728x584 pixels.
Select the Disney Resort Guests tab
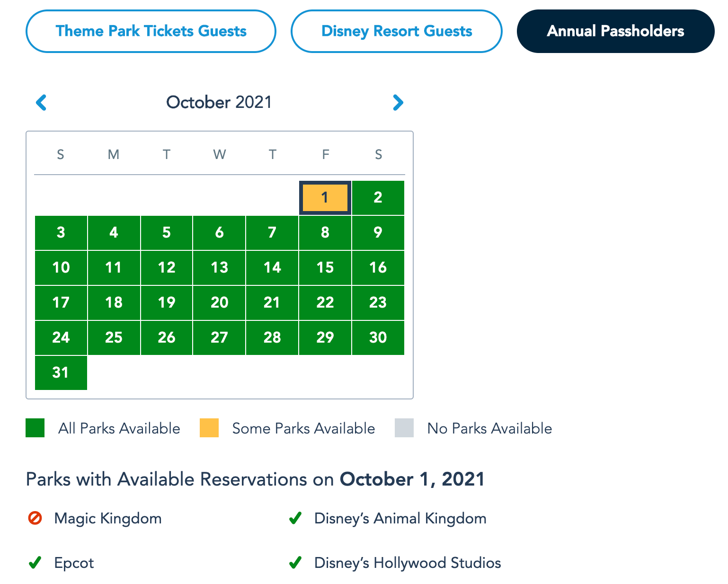[x=397, y=31]
